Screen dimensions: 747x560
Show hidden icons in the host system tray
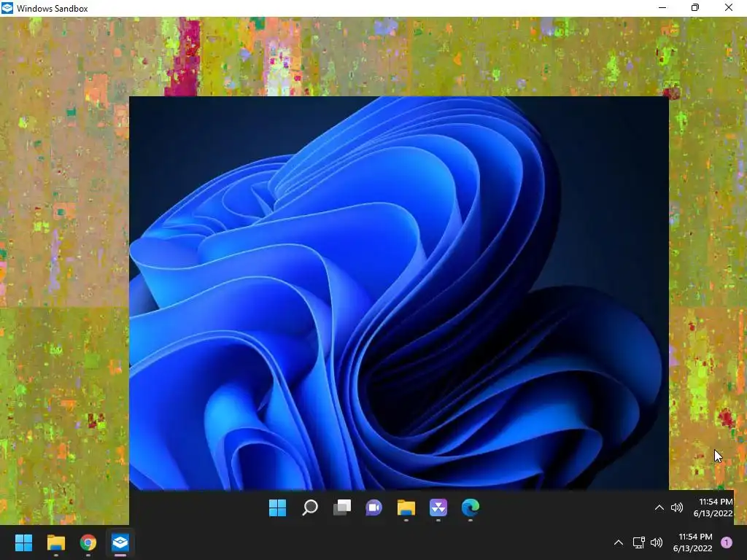click(619, 542)
